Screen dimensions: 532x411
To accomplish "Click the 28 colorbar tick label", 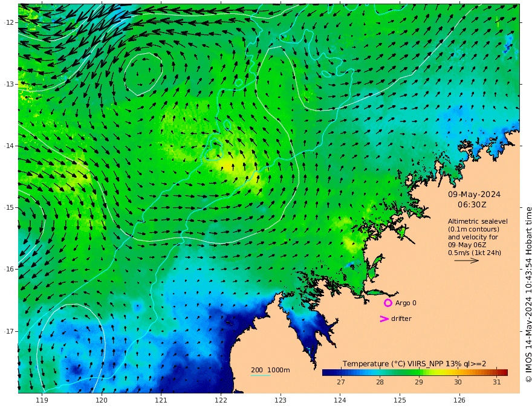I will [380, 382].
